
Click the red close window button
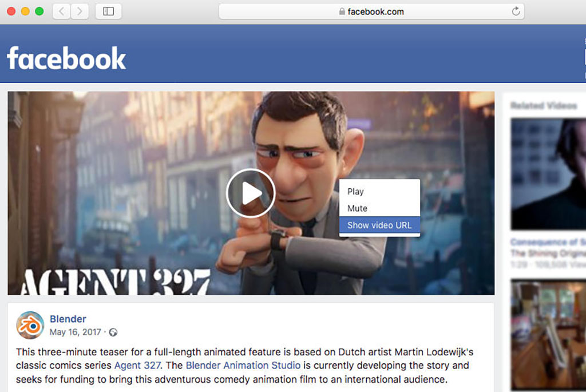[x=11, y=11]
